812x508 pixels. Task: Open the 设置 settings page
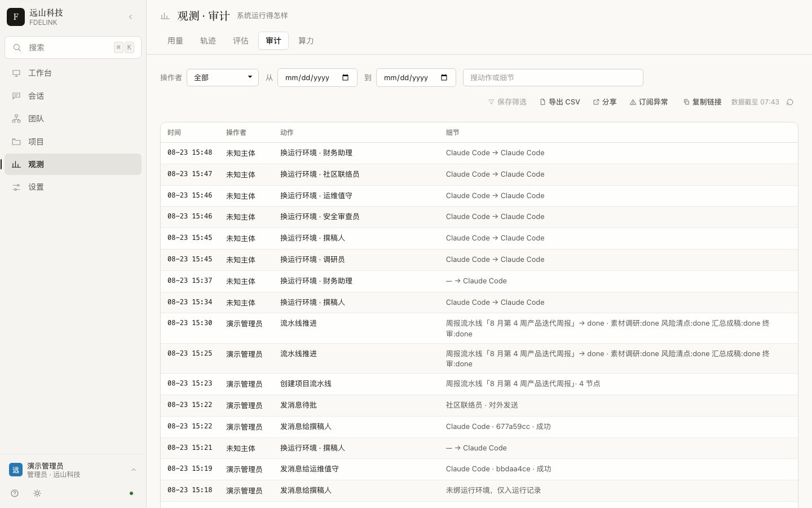tap(73, 187)
